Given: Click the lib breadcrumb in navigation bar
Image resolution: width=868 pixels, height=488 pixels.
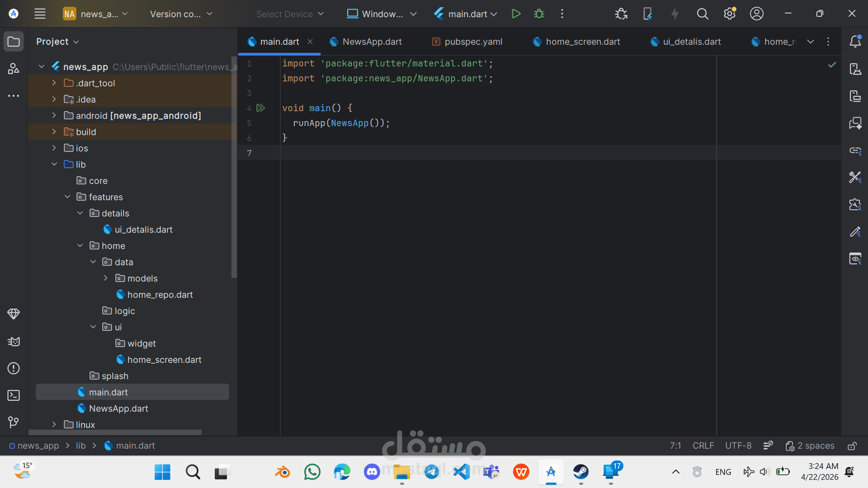Looking at the screenshot, I should (80, 446).
